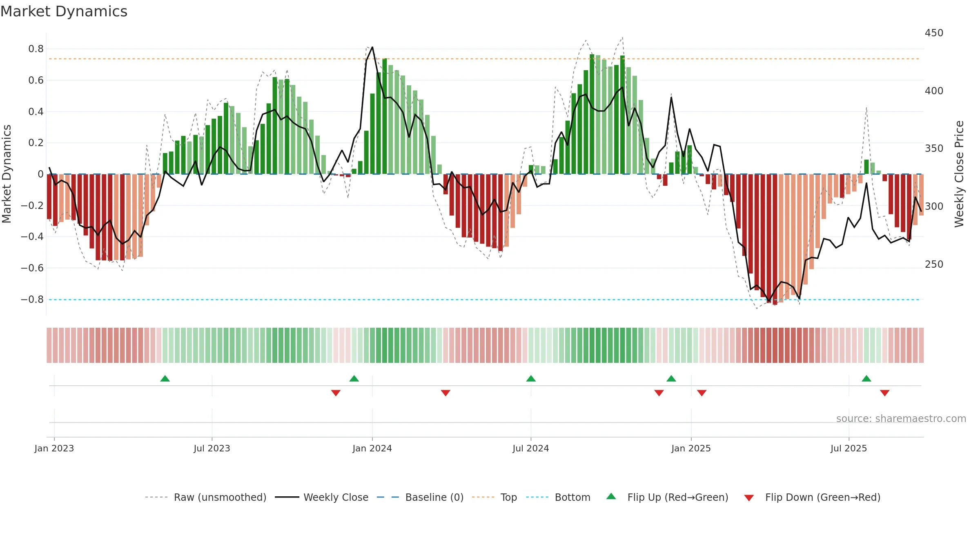Click the 0.8 left axis tick label
The image size is (980, 551).
(x=36, y=49)
